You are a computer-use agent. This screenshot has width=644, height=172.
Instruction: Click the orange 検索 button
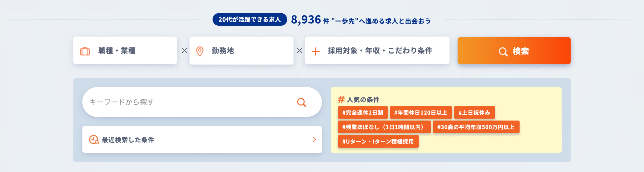click(x=514, y=50)
